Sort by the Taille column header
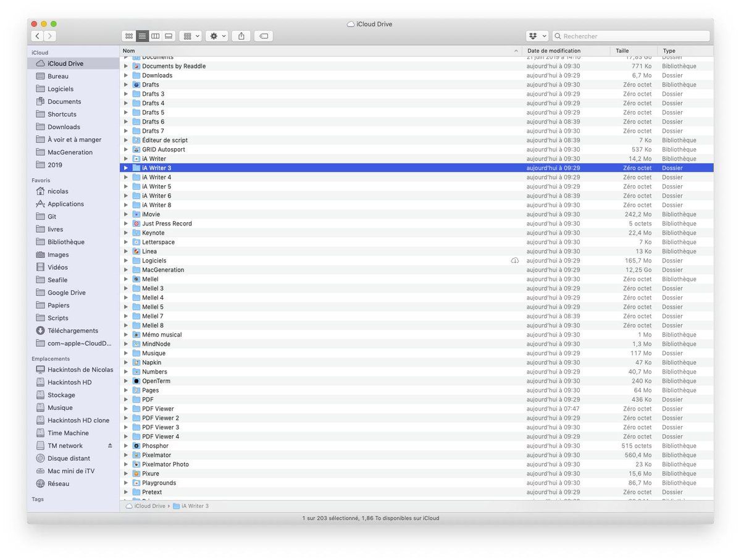The height and width of the screenshot is (560, 741). pyautogui.click(x=622, y=51)
